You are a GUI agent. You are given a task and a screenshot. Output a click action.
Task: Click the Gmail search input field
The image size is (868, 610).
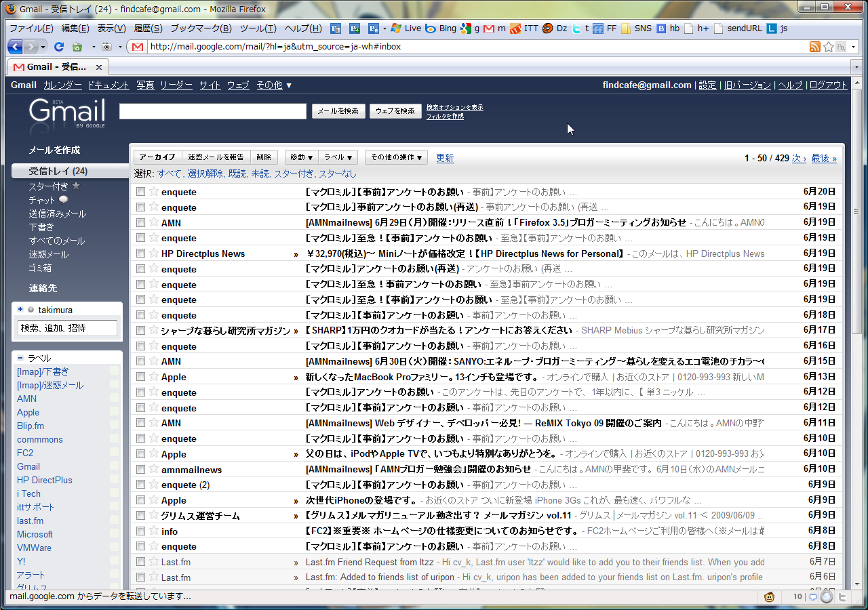213,111
